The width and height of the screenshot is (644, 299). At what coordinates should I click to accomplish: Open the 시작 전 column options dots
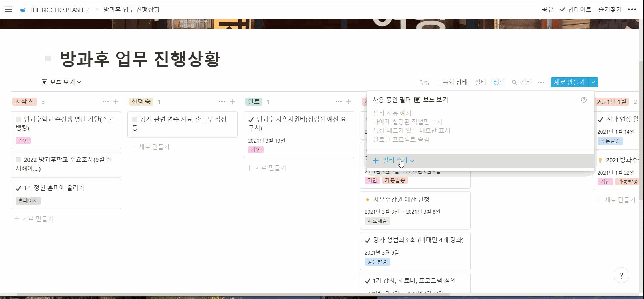106,102
